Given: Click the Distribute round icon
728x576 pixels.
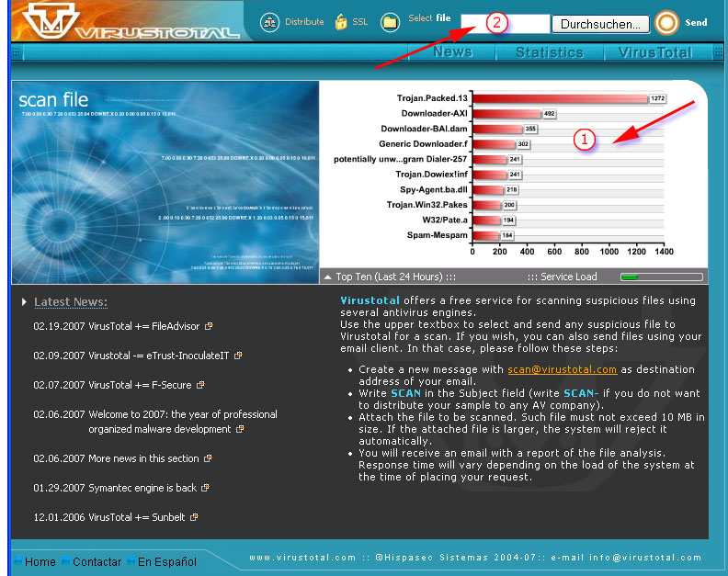Looking at the screenshot, I should pos(269,22).
